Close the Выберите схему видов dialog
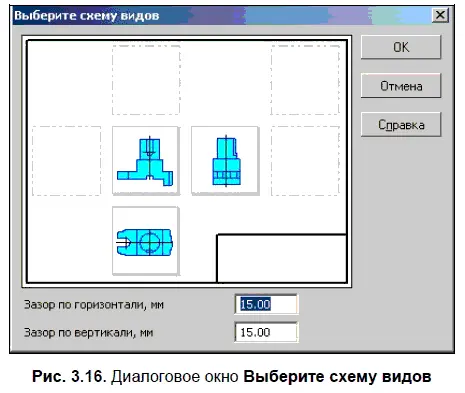Viewport: 465px width, 393px height. click(x=440, y=15)
